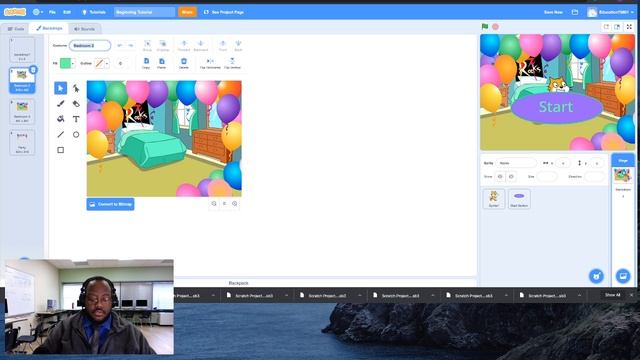Open the File menu
Viewport: 640px width, 360px height.
pos(52,12)
